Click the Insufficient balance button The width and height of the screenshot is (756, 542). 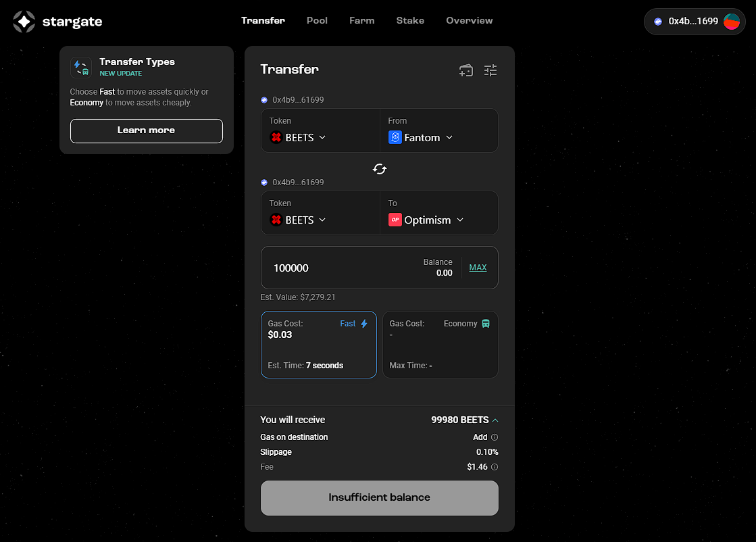point(380,497)
